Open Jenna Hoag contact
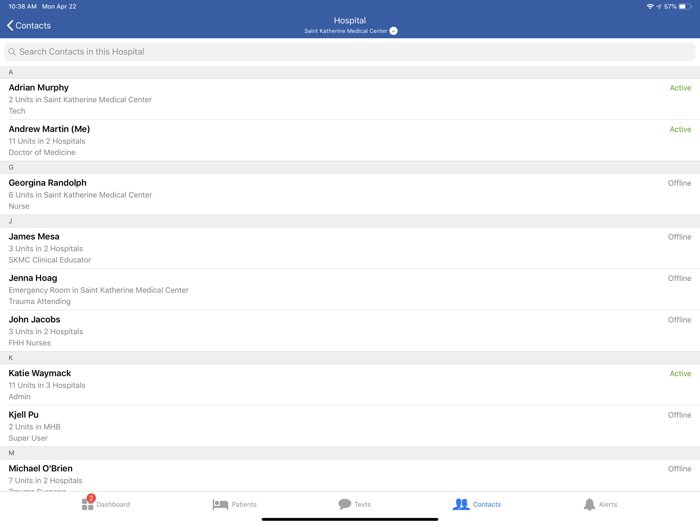Screen dimensions: 700x525 [350, 289]
